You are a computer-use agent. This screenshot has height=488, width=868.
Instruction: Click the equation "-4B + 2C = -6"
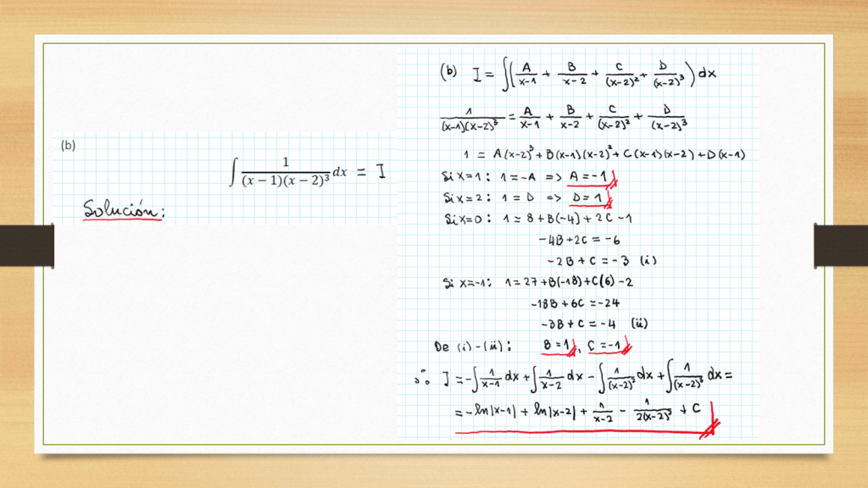[x=578, y=240]
